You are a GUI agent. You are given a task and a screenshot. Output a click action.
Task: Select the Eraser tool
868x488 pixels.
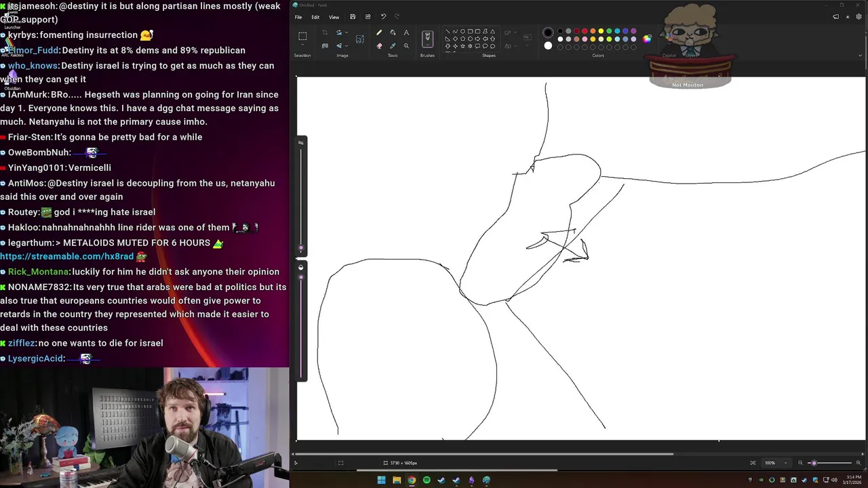click(x=379, y=45)
